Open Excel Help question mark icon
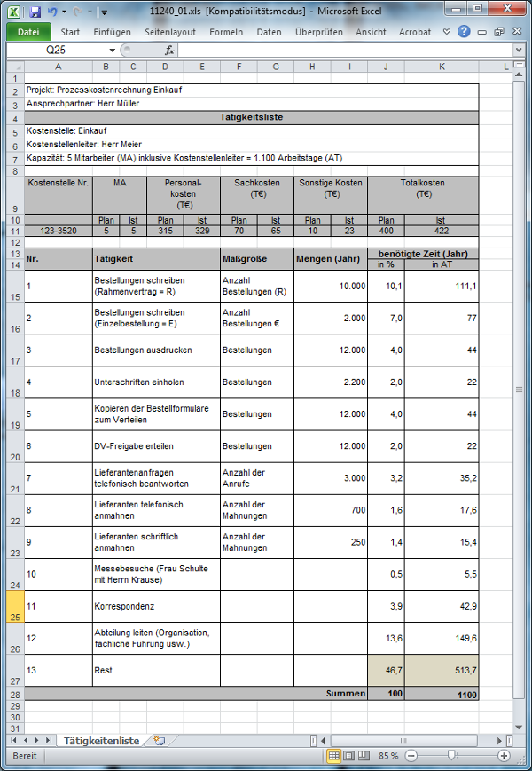Viewport: 532px width, 771px height. click(x=464, y=31)
